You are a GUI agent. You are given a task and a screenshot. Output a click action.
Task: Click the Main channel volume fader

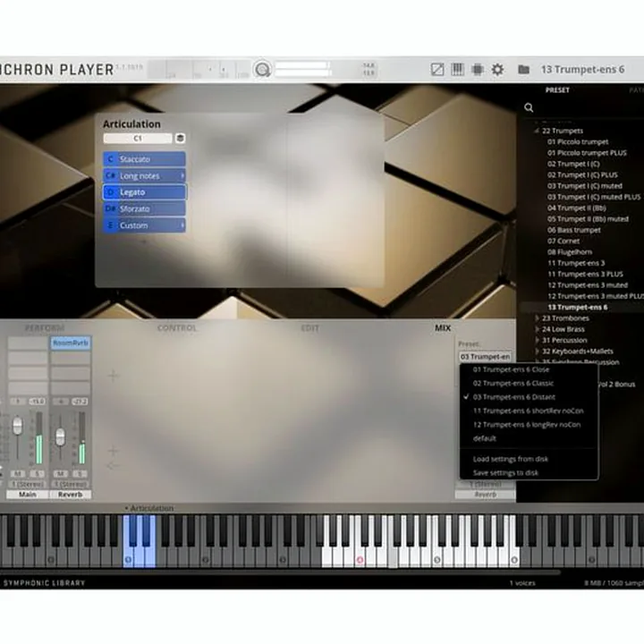[17, 426]
